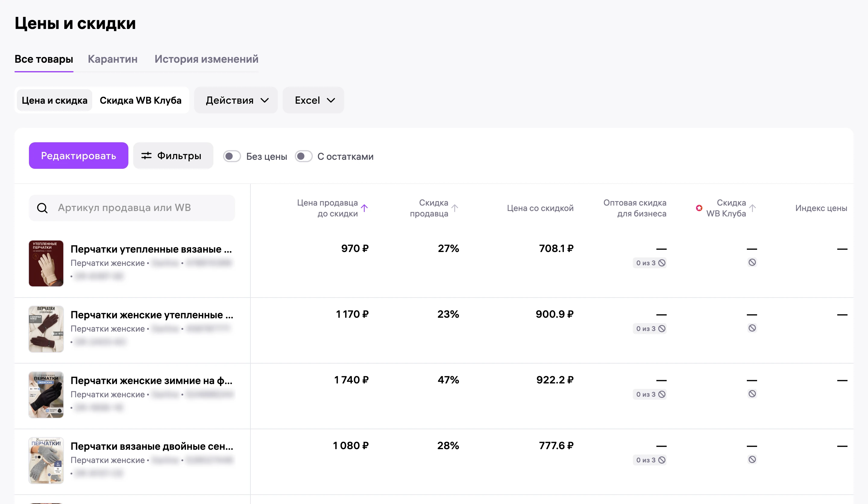Sort by seller price before discount arrow
The height and width of the screenshot is (504, 868).
[364, 208]
